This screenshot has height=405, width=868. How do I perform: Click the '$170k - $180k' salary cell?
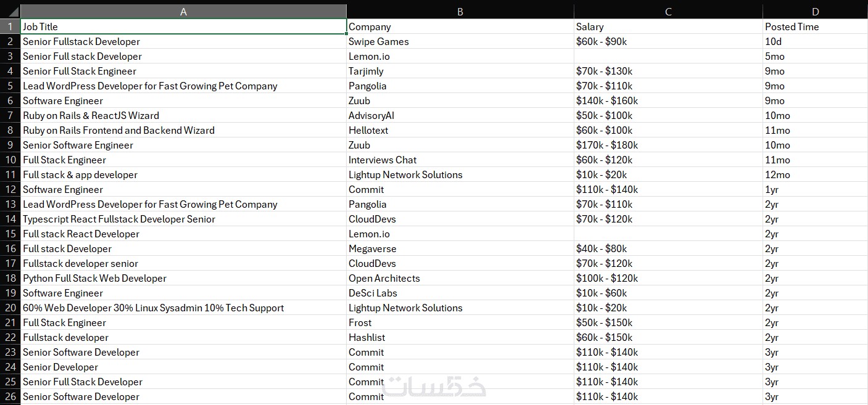(668, 145)
